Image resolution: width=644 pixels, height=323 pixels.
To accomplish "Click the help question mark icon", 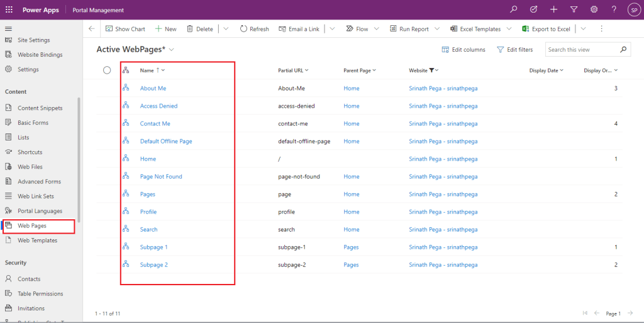I will pyautogui.click(x=614, y=9).
